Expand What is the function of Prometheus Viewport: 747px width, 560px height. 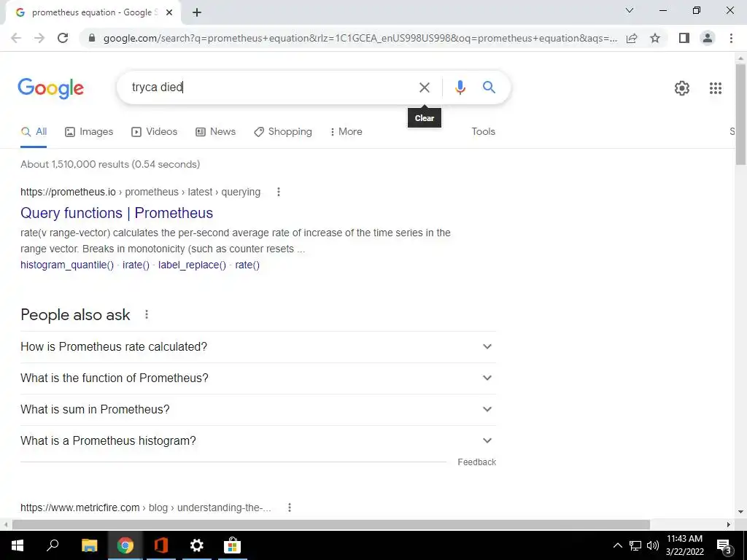[258, 378]
